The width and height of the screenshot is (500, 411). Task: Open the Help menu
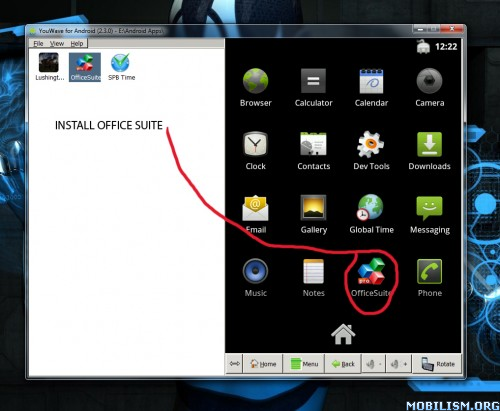[x=77, y=43]
